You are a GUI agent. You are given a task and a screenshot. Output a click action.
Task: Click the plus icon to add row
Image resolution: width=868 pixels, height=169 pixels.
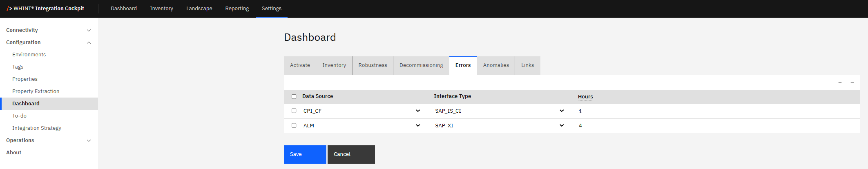pos(840,82)
